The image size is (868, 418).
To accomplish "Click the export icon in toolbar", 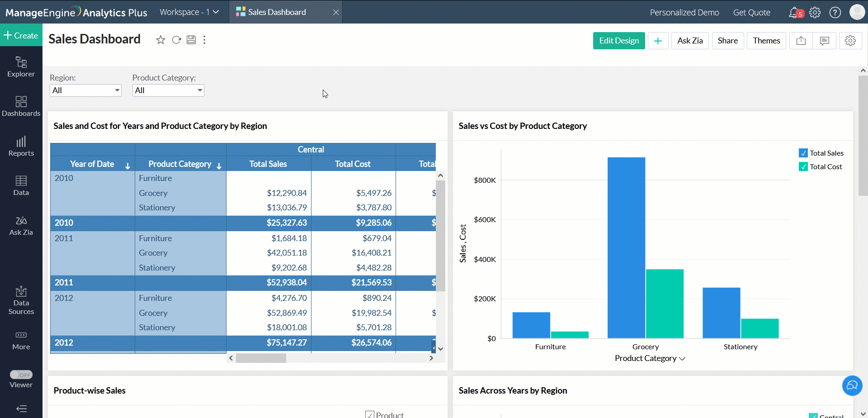I will tap(801, 41).
